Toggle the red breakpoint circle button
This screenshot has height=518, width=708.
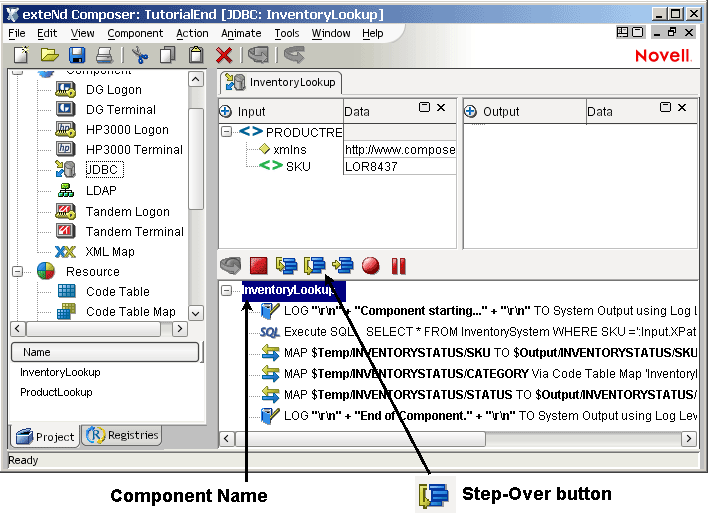coord(371,266)
